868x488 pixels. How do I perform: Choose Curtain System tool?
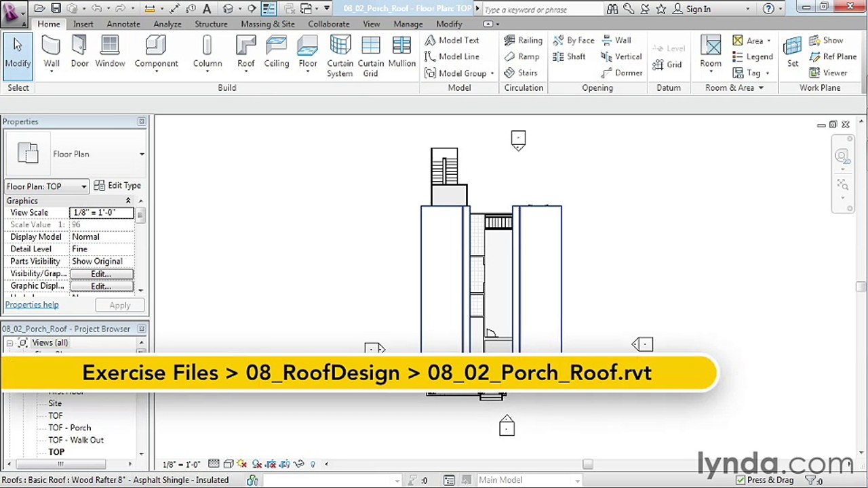(x=340, y=56)
